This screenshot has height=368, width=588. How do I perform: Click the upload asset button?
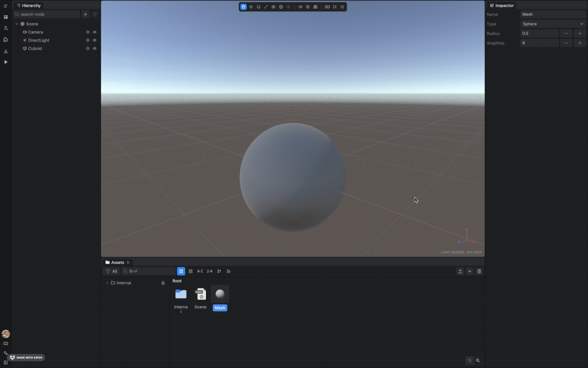coord(460,271)
